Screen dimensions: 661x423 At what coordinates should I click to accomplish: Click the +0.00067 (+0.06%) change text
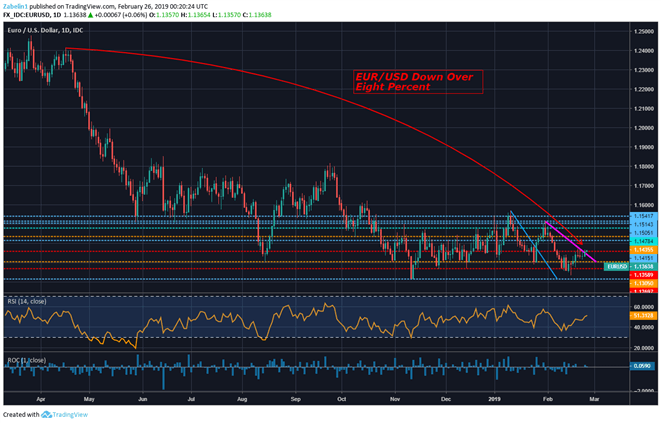point(121,15)
